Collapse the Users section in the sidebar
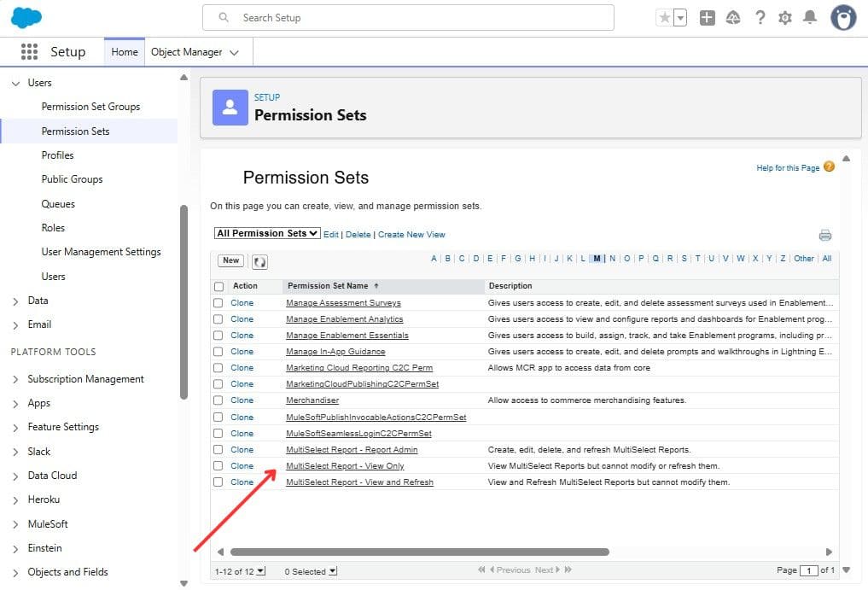The image size is (868, 590). click(15, 82)
